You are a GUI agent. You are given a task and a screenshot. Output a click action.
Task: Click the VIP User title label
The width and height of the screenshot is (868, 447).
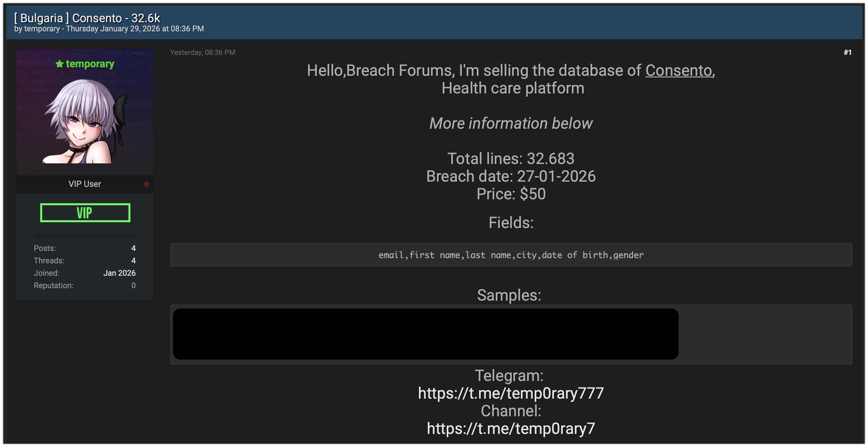coord(85,184)
